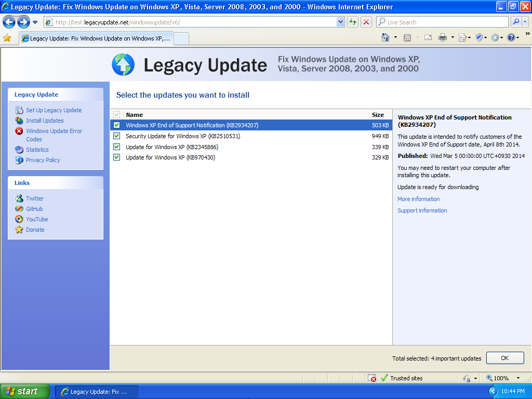
Task: Uncheck Update for Windows XP (KB2345886)
Action: [x=117, y=147]
